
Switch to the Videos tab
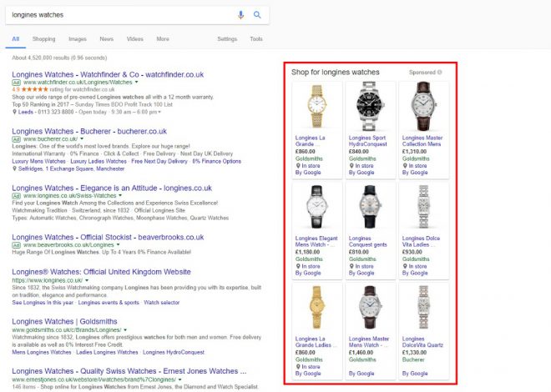(x=135, y=39)
